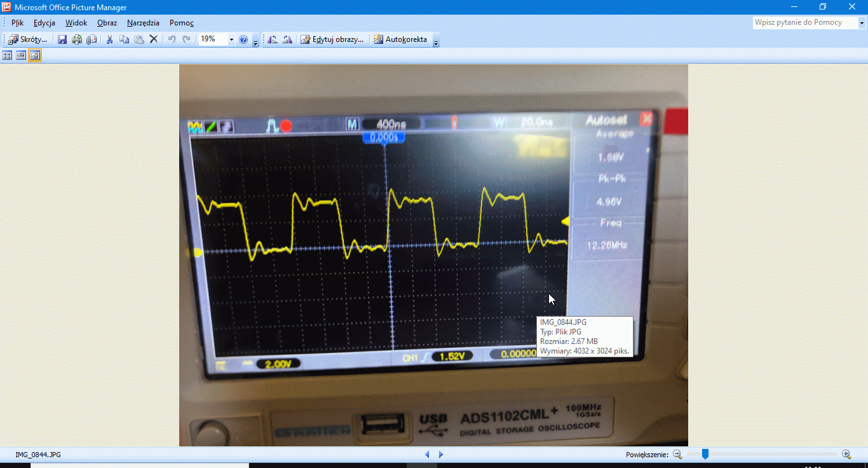Click the Edytuj obrazy button

[332, 39]
